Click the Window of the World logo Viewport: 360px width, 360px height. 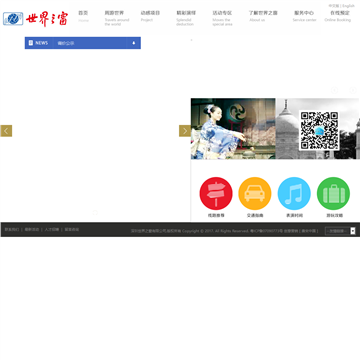(x=35, y=19)
